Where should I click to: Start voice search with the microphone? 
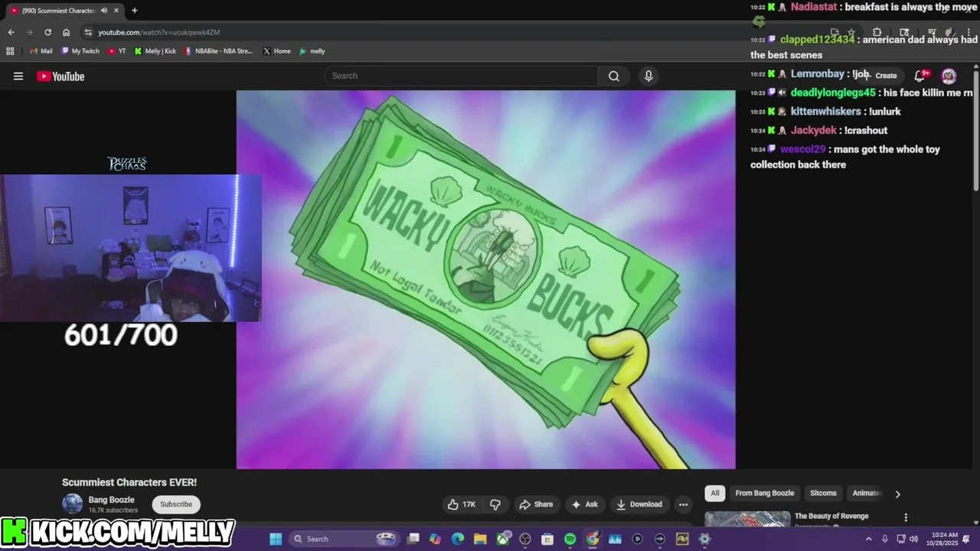[x=648, y=76]
